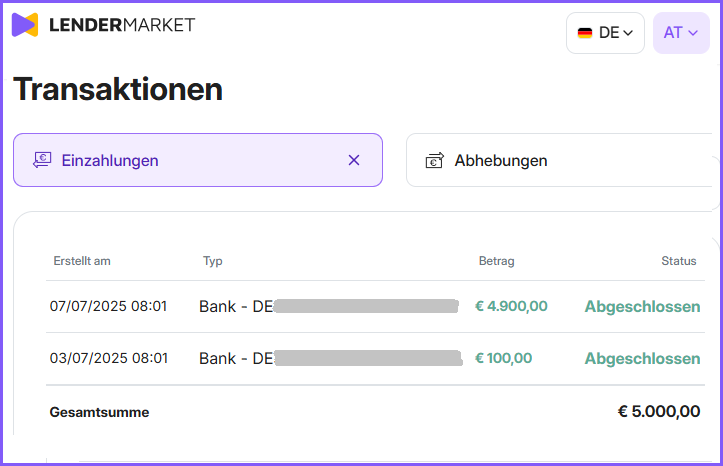Click the German flag icon
The height and width of the screenshot is (466, 723).
point(585,33)
